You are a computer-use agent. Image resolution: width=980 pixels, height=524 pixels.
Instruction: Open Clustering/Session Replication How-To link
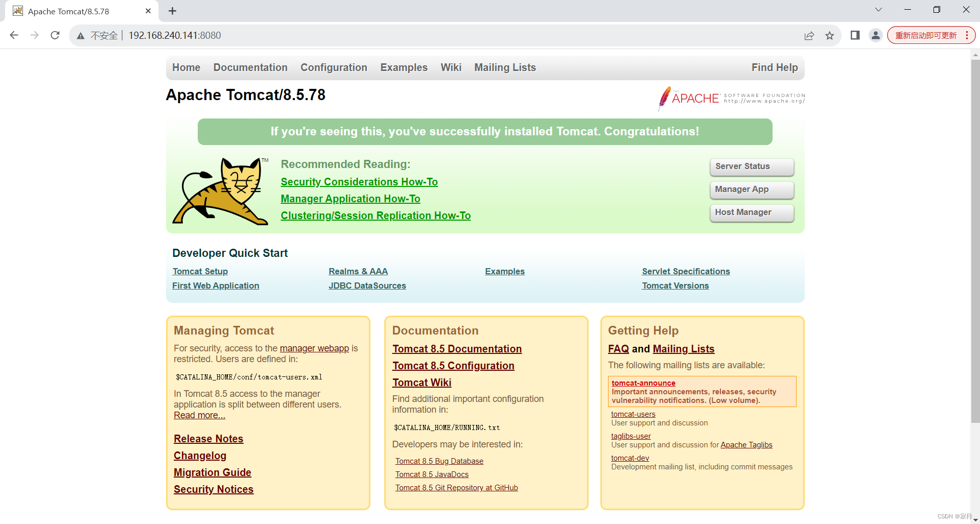coord(376,216)
